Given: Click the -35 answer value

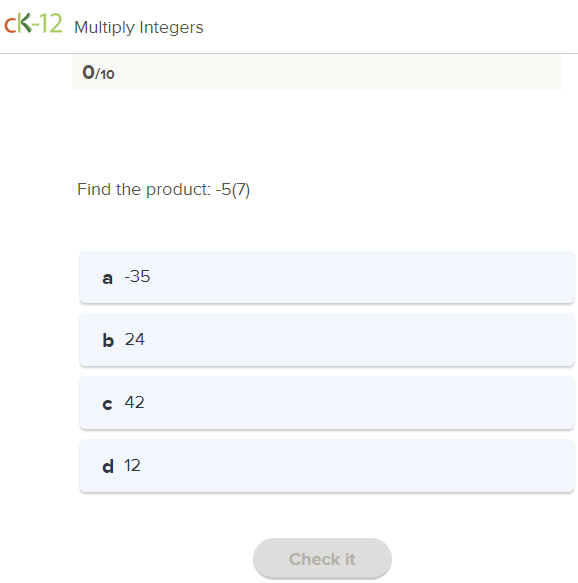Looking at the screenshot, I should pos(137,277).
